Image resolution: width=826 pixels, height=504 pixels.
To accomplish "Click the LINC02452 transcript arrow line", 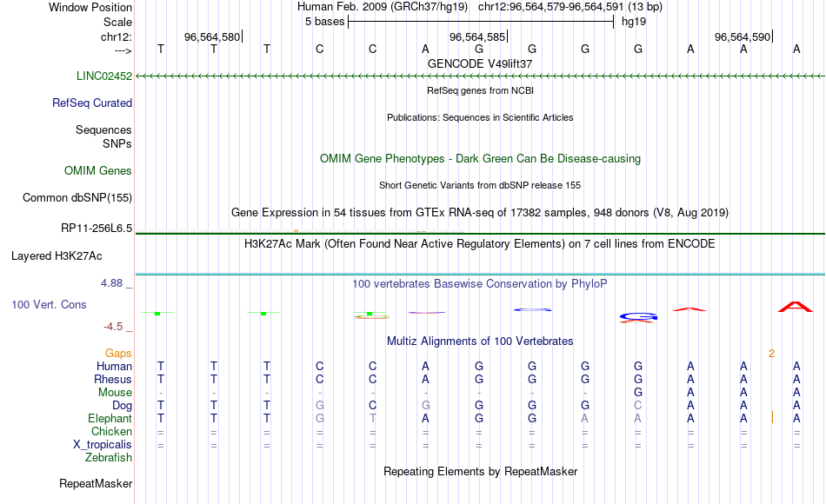I will pos(480,76).
